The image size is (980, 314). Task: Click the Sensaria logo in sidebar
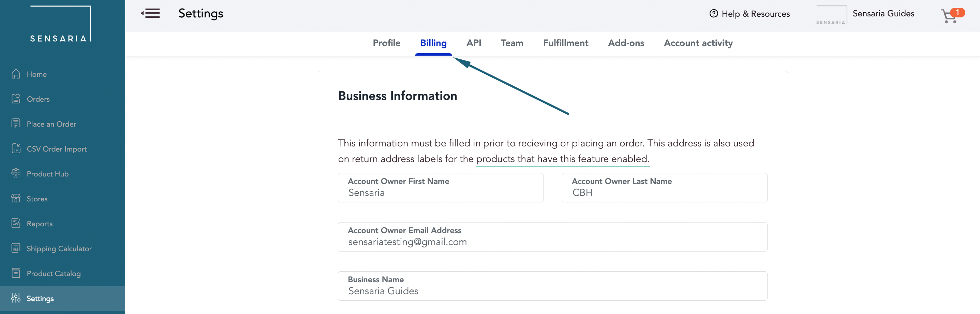(60, 24)
